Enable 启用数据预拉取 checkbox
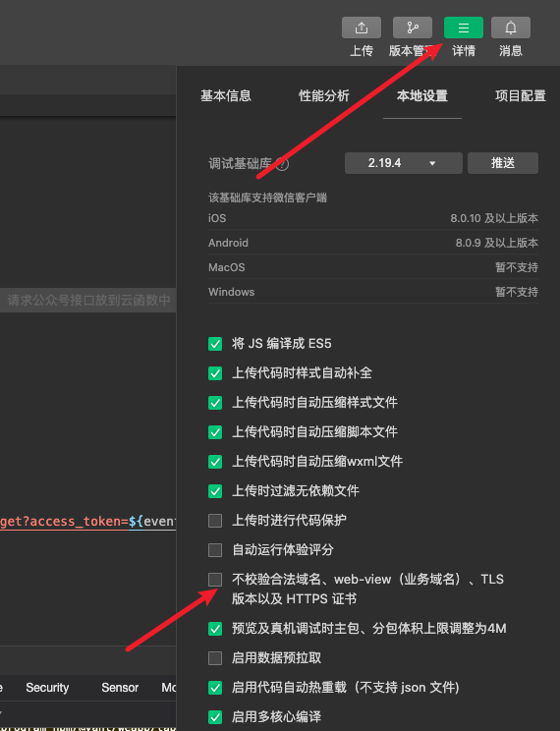Viewport: 560px width, 731px height. click(x=215, y=658)
